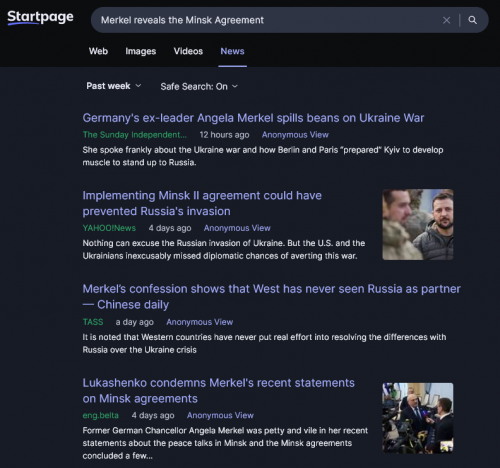Open Anonymous View for Sunday Independent result
The image size is (500, 468).
[295, 135]
